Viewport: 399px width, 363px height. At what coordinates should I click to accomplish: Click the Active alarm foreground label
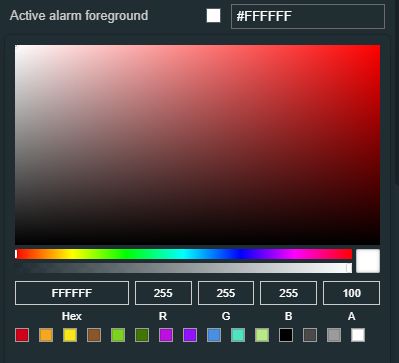coord(79,16)
